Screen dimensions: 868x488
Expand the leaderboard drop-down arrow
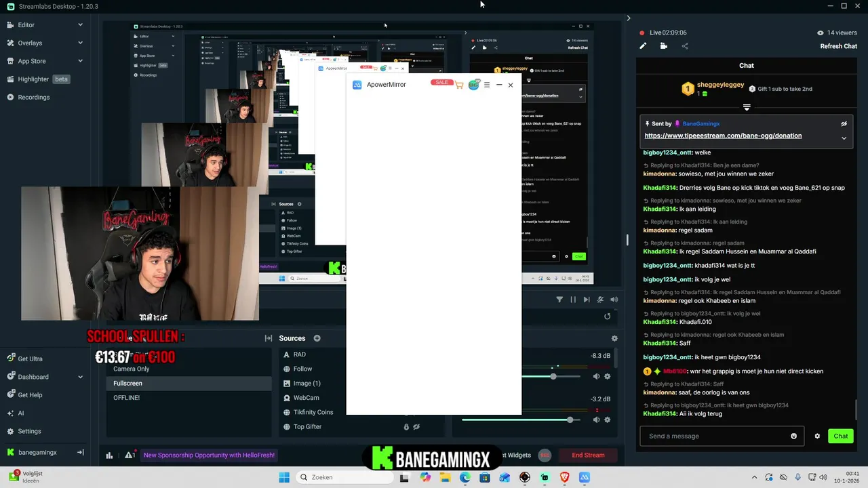pos(747,108)
